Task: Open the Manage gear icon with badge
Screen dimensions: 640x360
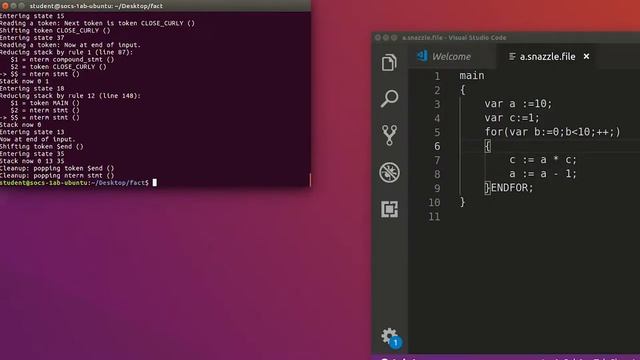Action: [391, 338]
